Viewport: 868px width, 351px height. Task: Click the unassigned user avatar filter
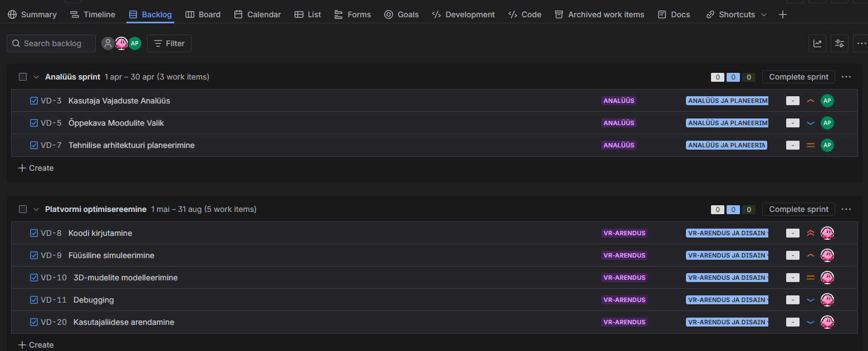[108, 43]
